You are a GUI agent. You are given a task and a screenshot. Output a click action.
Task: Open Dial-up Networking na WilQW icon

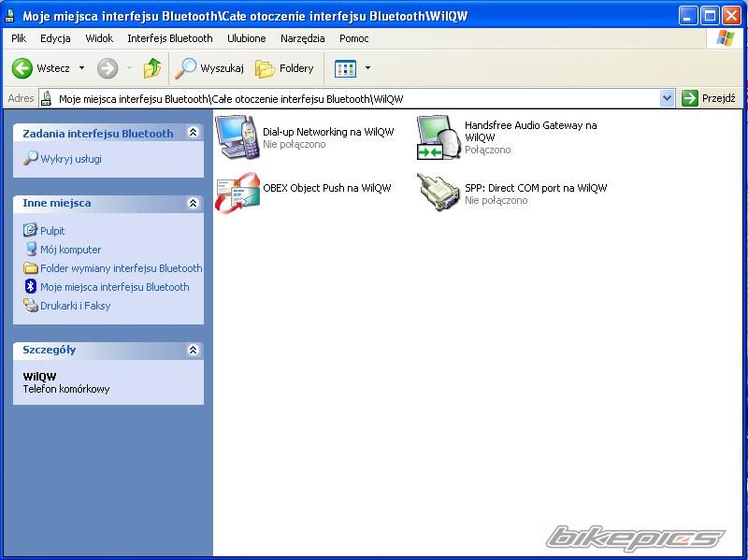[237, 136]
